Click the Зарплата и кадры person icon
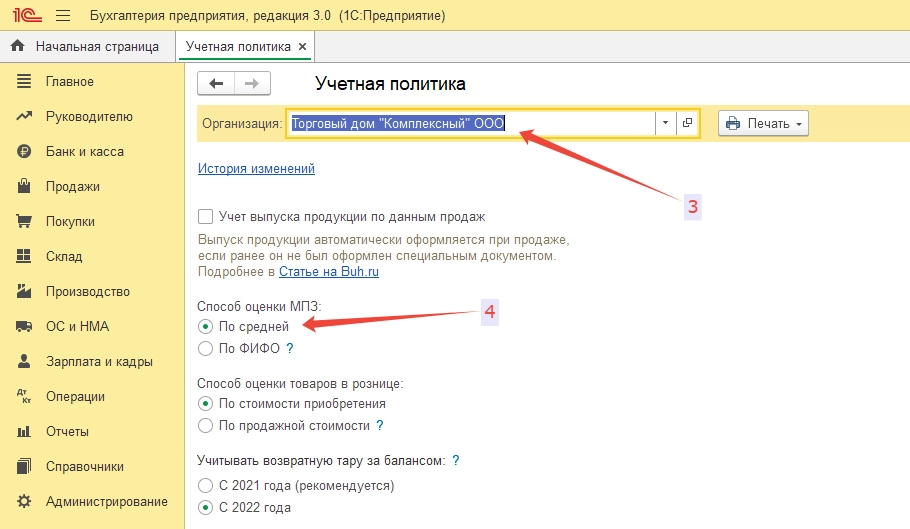The image size is (910, 529). click(24, 361)
